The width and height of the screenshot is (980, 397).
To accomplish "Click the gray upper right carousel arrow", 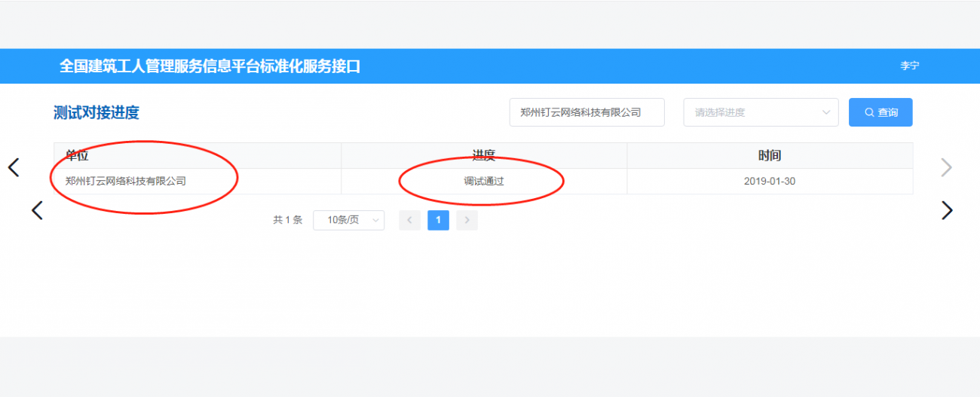I will click(947, 167).
